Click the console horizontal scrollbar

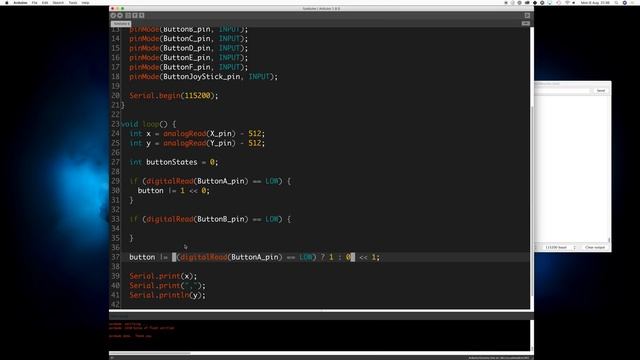point(149,353)
